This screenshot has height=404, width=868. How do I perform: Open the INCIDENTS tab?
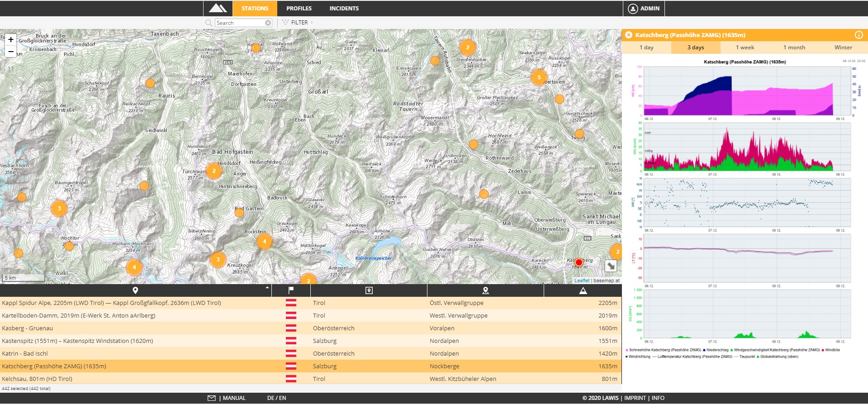click(344, 8)
